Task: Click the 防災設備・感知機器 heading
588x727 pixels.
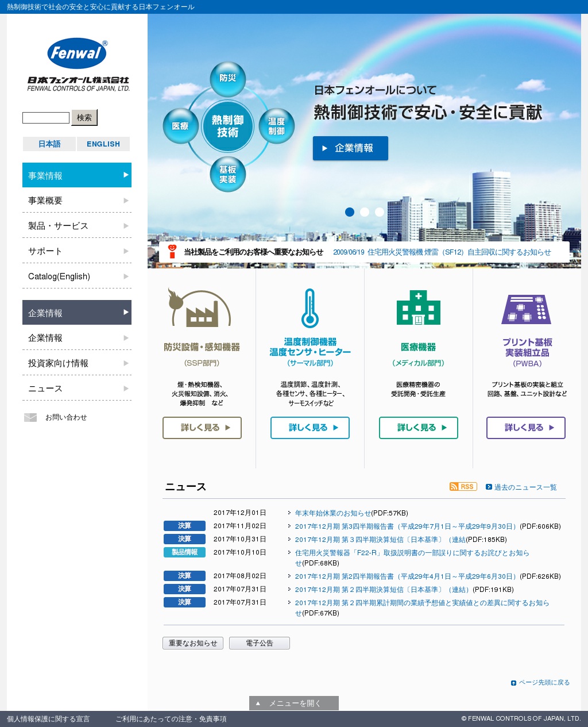Action: tap(202, 347)
